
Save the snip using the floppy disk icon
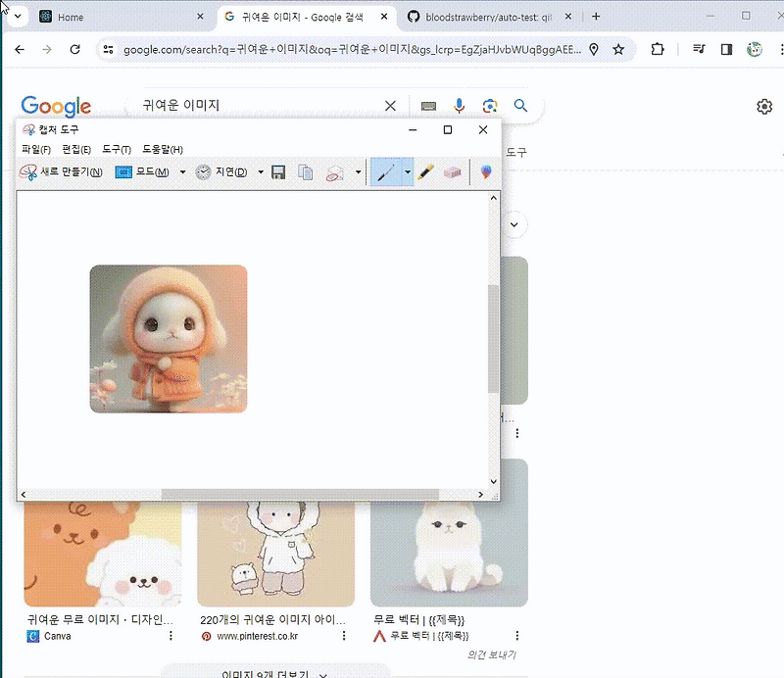(278, 171)
